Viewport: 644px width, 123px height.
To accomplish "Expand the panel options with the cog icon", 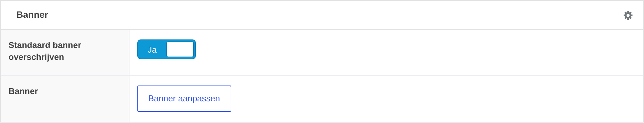I will tap(628, 15).
